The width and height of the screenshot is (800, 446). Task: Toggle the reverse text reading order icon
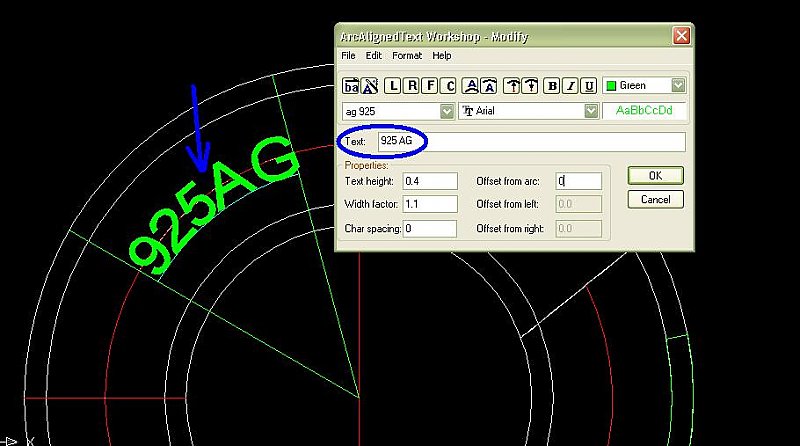click(351, 86)
